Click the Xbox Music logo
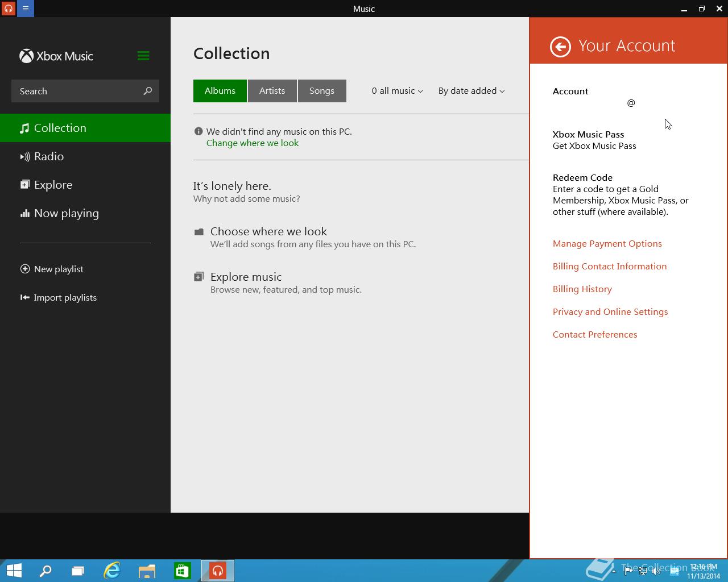This screenshot has height=582, width=728. pyautogui.click(x=56, y=56)
